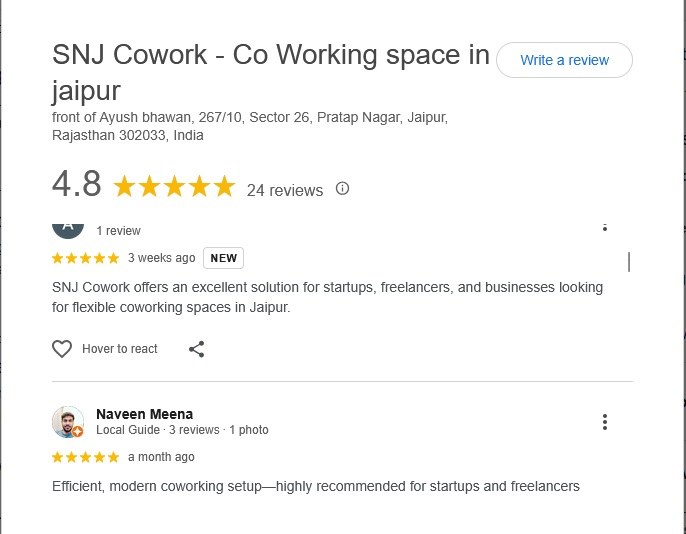Click the 4.8 overall rating number
This screenshot has height=534, width=686.
[77, 185]
